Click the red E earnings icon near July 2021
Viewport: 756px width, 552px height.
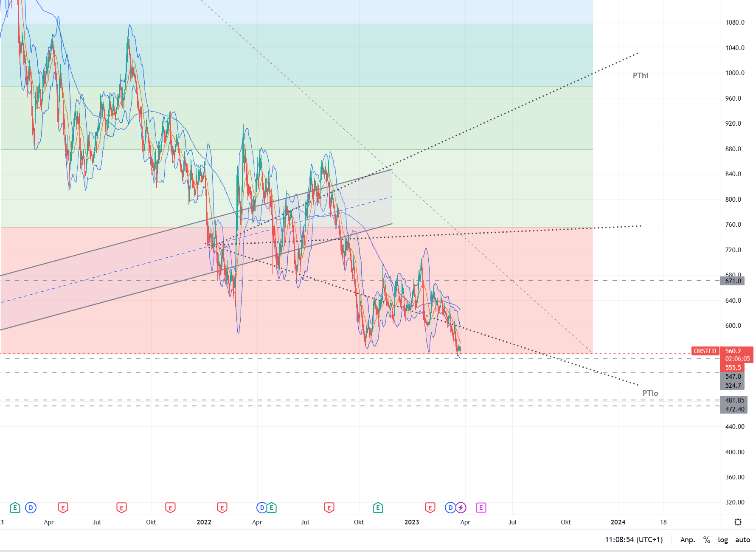click(x=122, y=507)
